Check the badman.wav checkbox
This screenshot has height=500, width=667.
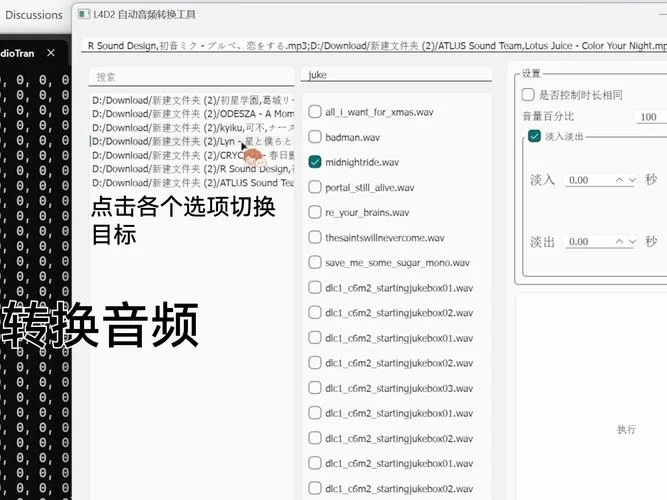tap(315, 137)
